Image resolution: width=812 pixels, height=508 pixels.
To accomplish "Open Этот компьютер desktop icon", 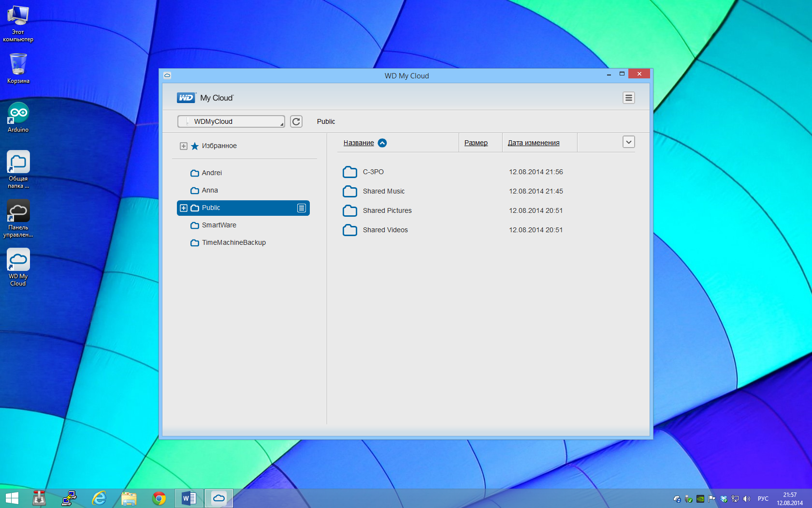I will (18, 24).
